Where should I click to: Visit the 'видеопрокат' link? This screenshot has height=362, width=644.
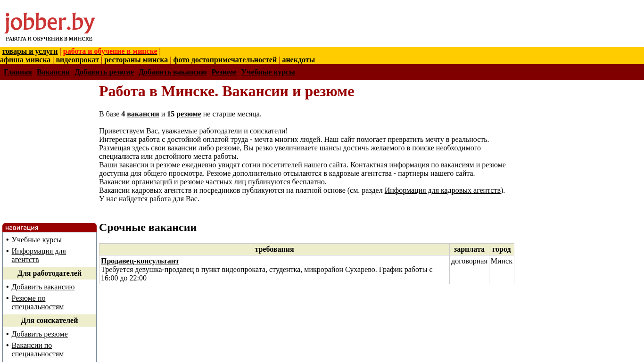(x=77, y=60)
